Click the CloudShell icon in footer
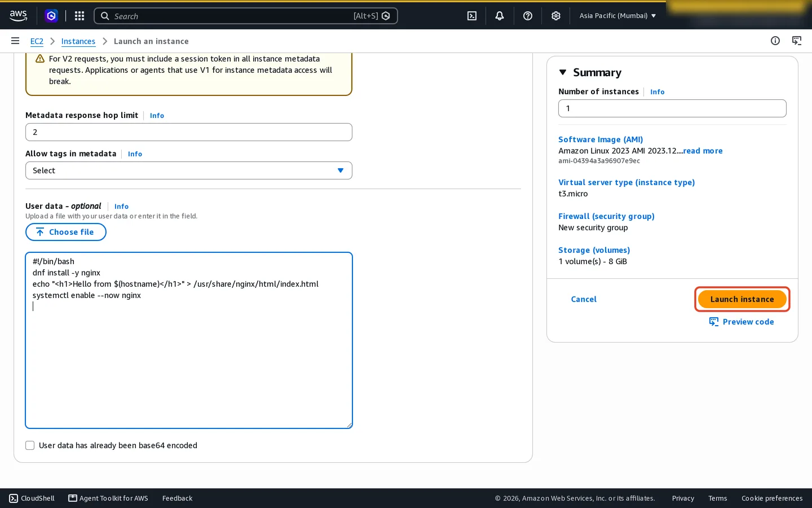This screenshot has height=508, width=812. tap(14, 498)
